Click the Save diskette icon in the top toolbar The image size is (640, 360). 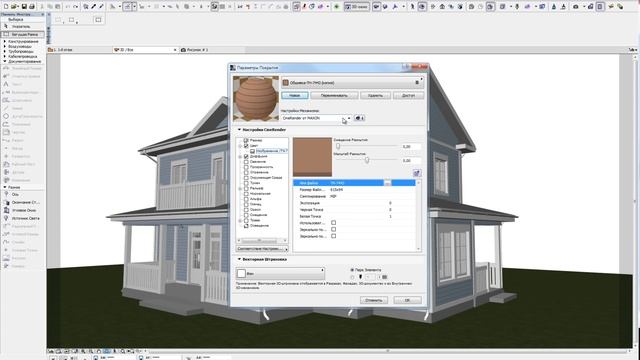coord(24,7)
